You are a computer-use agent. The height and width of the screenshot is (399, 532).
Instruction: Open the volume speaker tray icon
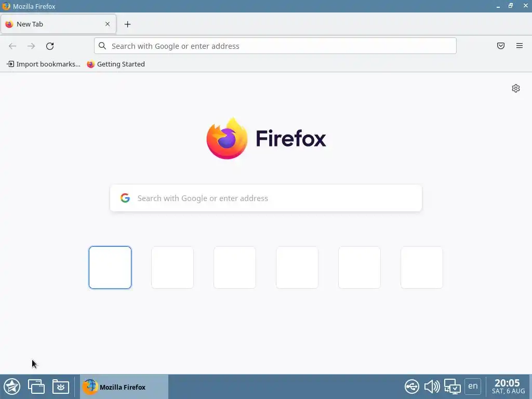point(432,387)
